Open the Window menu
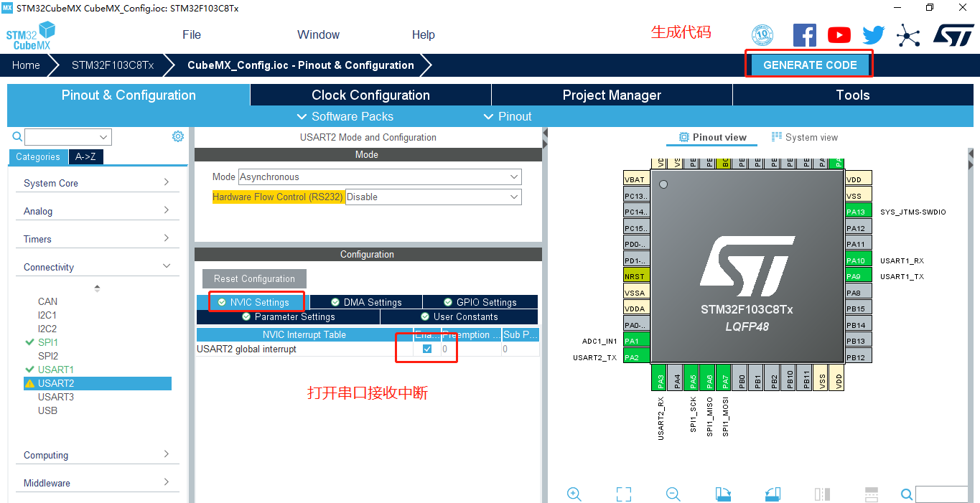980x503 pixels. 318,34
